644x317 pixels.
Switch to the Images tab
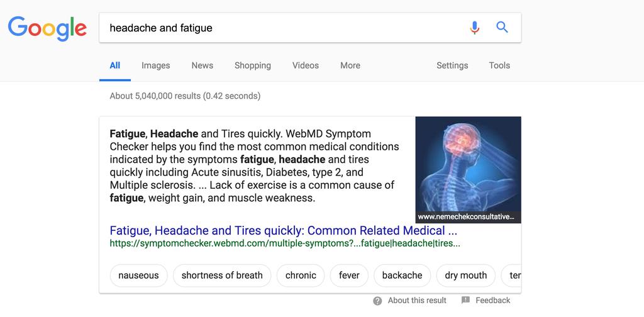point(156,65)
